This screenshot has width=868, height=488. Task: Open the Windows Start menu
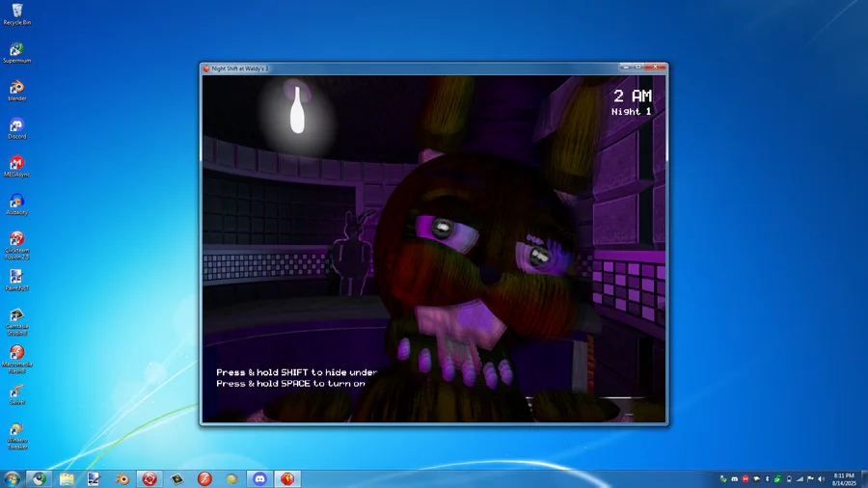[x=12, y=478]
